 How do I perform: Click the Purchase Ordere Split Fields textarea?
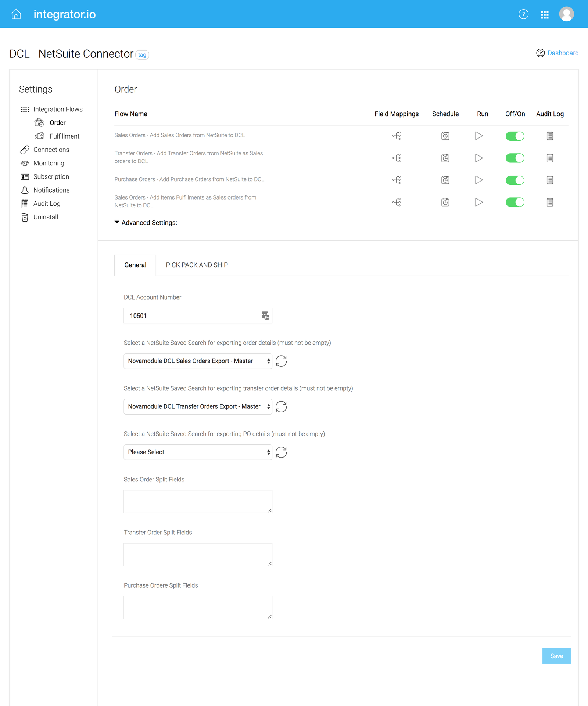[x=198, y=608]
